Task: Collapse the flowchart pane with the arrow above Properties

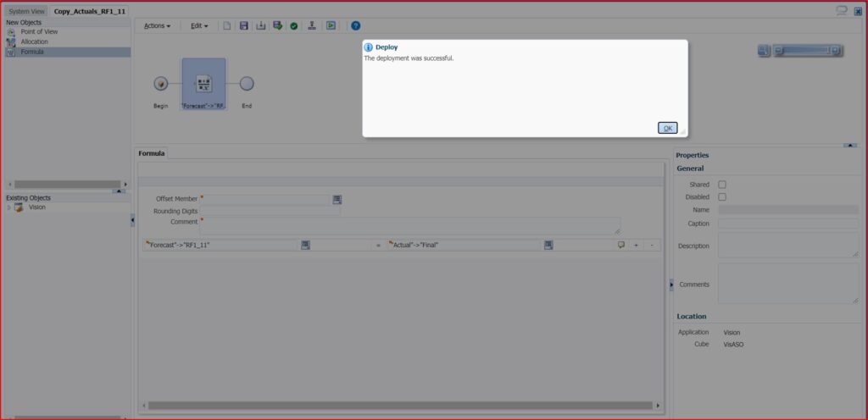Action: click(850, 146)
